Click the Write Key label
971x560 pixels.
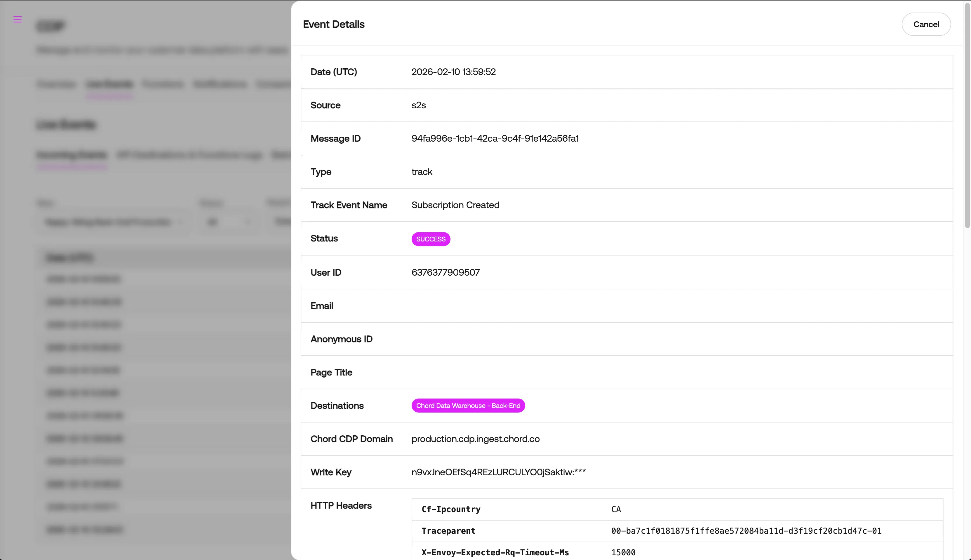331,472
